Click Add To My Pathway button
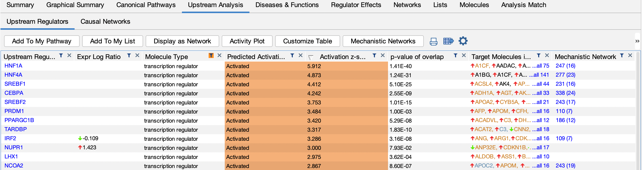Viewport: 644px width, 170px height. 42,41
